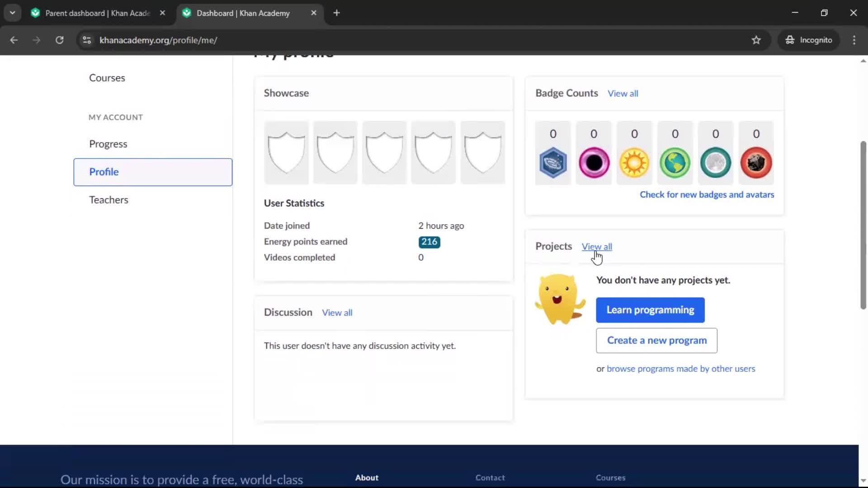Close the Parent dashboard tab
The image size is (868, 488).
[162, 13]
